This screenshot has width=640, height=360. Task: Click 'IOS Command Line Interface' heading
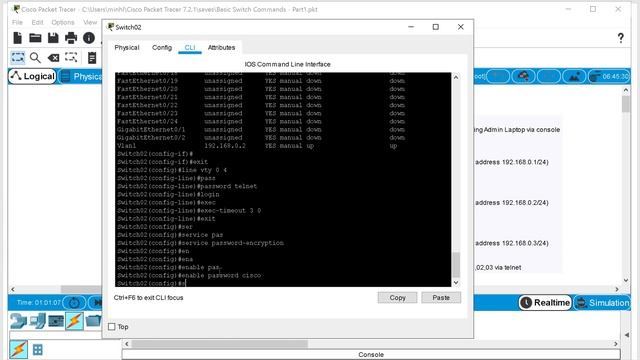(287, 64)
